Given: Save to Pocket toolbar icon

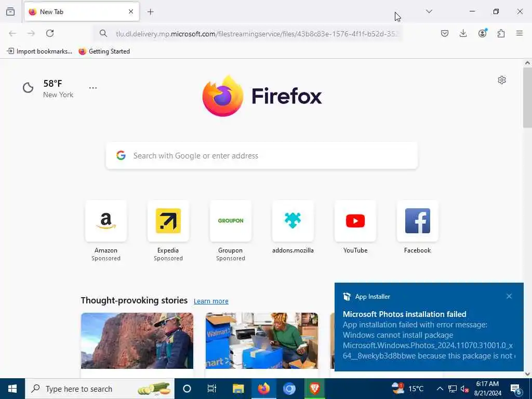Looking at the screenshot, I should coord(445,33).
